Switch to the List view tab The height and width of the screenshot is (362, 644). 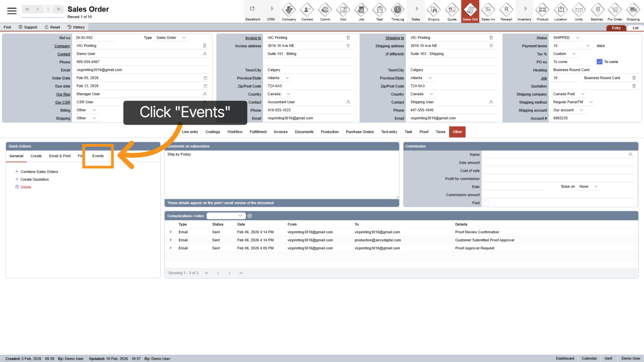tap(636, 28)
